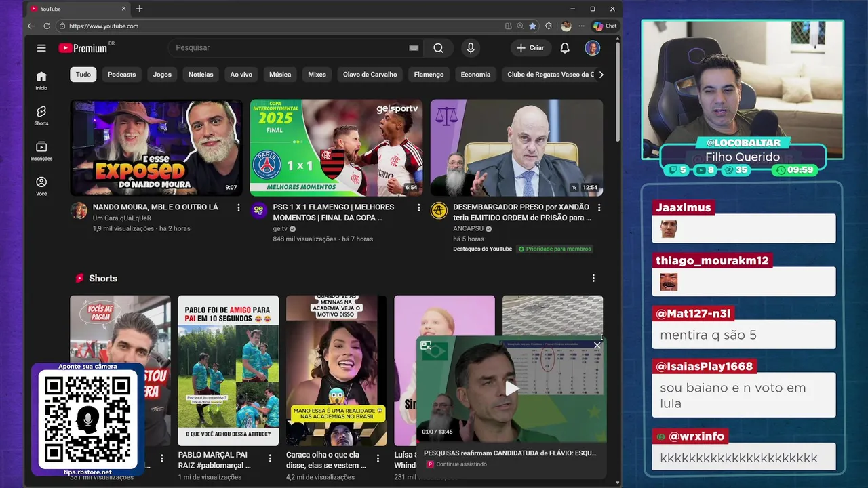Open options for PABLO MARÇAL short

click(x=270, y=459)
